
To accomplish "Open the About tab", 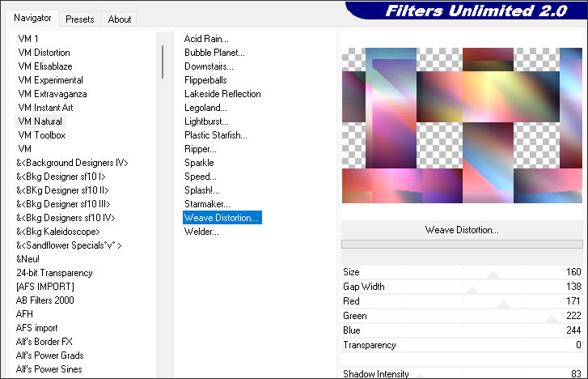I will point(120,19).
